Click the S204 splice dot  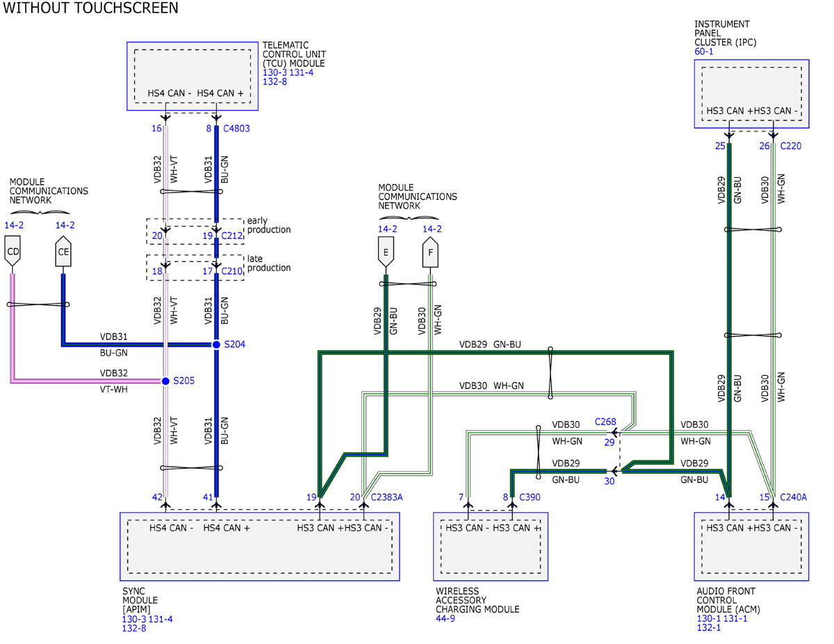(216, 345)
